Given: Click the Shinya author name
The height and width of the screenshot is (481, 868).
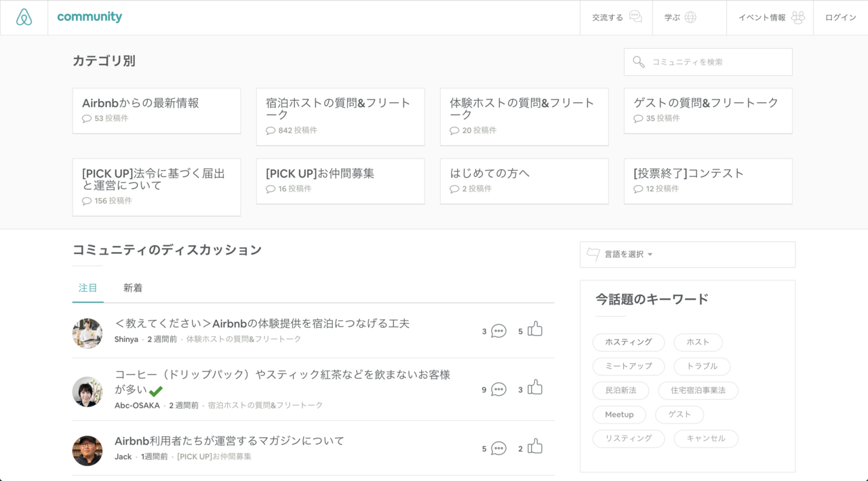Looking at the screenshot, I should (126, 339).
